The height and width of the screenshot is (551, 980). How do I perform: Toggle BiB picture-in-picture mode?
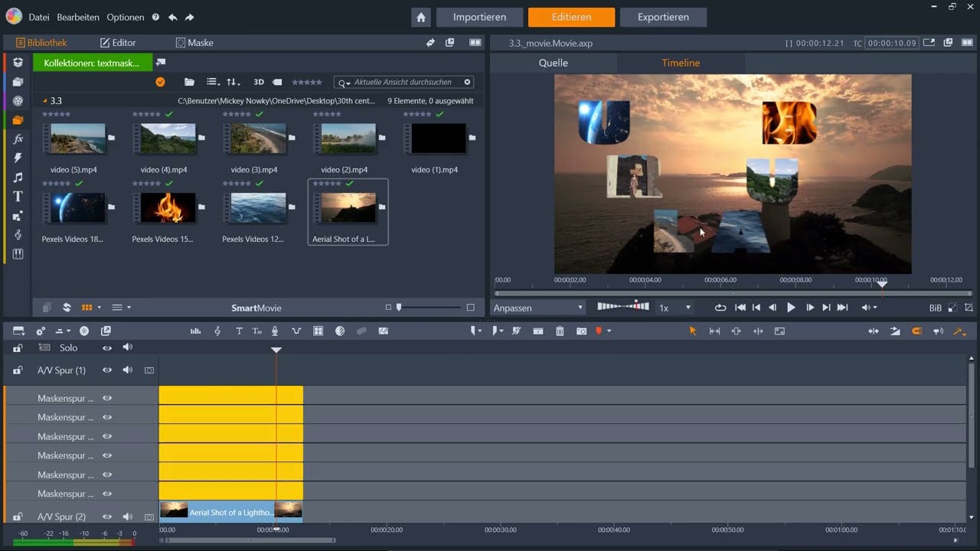click(x=935, y=308)
